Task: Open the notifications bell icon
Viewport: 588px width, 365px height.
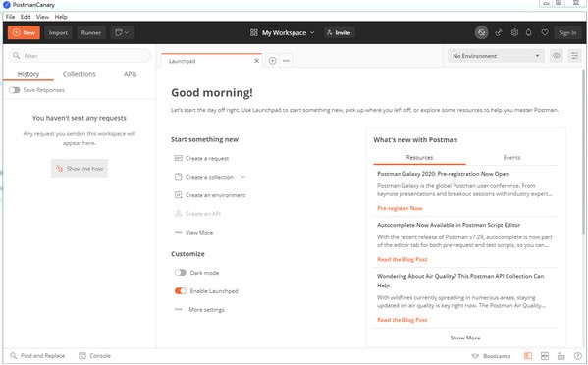Action: coord(529,32)
